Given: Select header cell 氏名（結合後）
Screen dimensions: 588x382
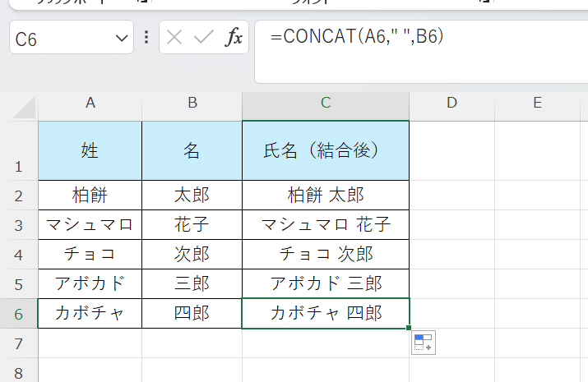Looking at the screenshot, I should (326, 150).
